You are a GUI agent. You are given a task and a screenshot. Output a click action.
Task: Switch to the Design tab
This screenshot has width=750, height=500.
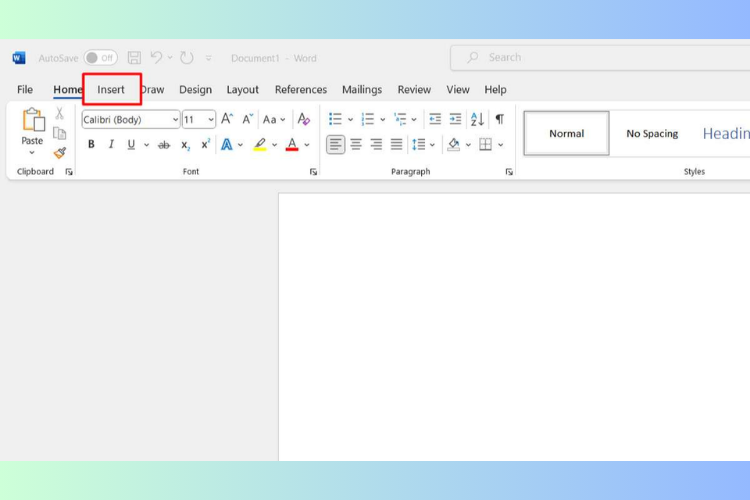[195, 89]
